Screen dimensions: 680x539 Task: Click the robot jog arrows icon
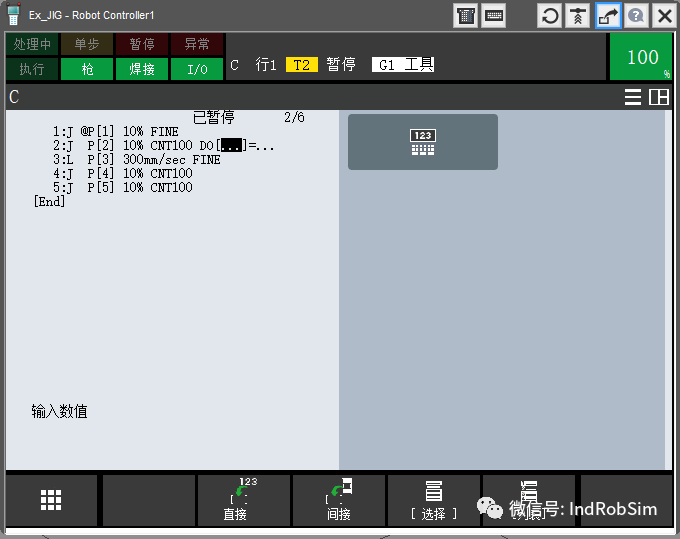[x=578, y=16]
